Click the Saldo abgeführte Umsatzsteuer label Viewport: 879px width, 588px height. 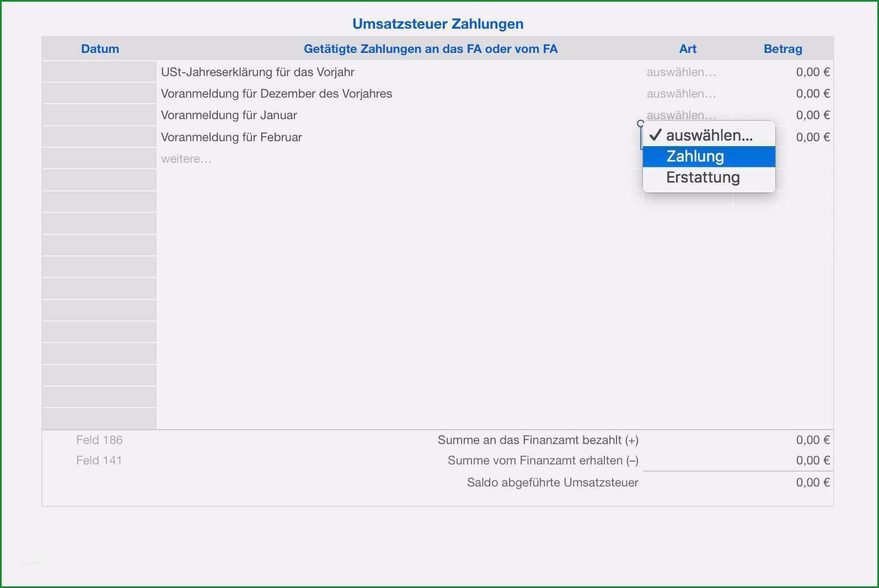point(553,483)
